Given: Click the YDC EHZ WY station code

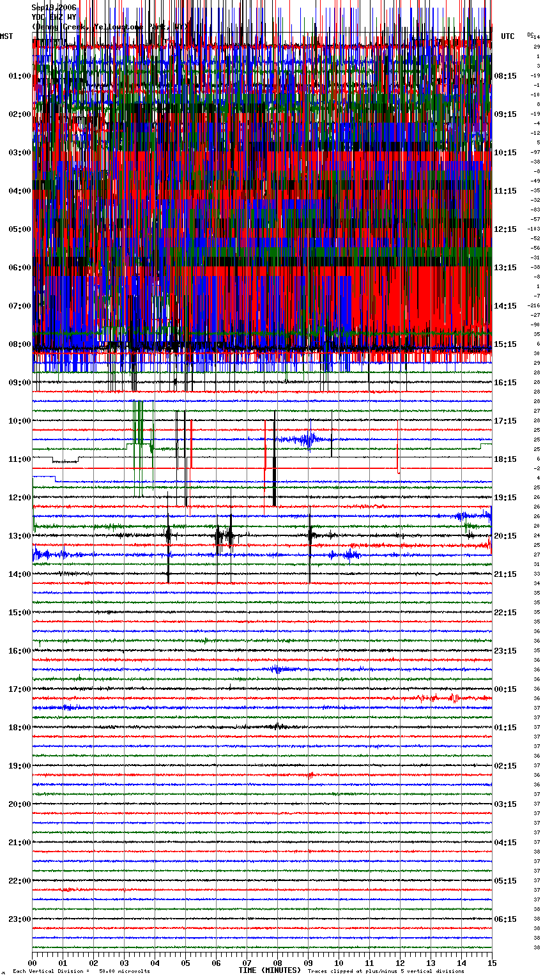Looking at the screenshot, I should pos(54,17).
